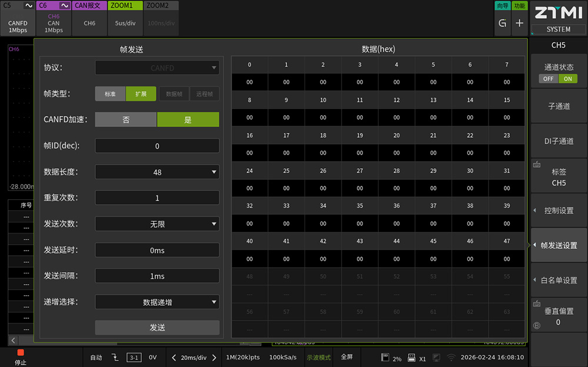Click the memory usage 2% icon
The height and width of the screenshot is (367, 588).
point(386,357)
